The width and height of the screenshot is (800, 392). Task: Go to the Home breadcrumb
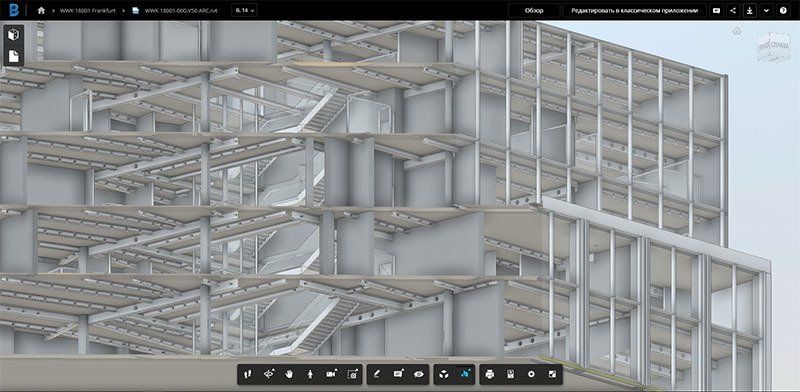(x=41, y=10)
